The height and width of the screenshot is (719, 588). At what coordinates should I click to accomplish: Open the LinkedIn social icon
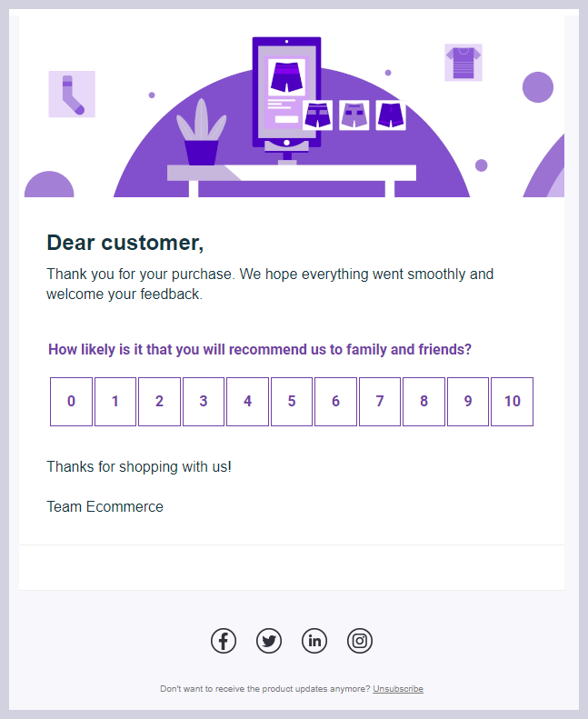(x=314, y=641)
